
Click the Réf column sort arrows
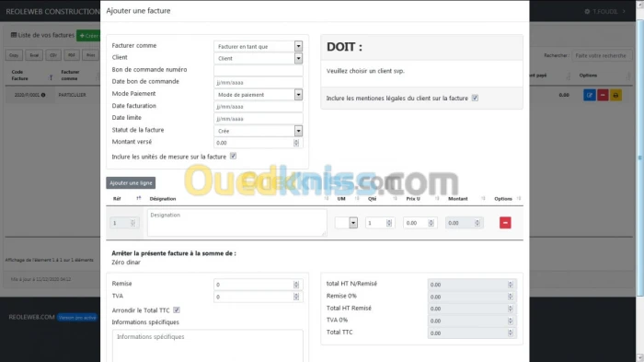[x=138, y=198]
